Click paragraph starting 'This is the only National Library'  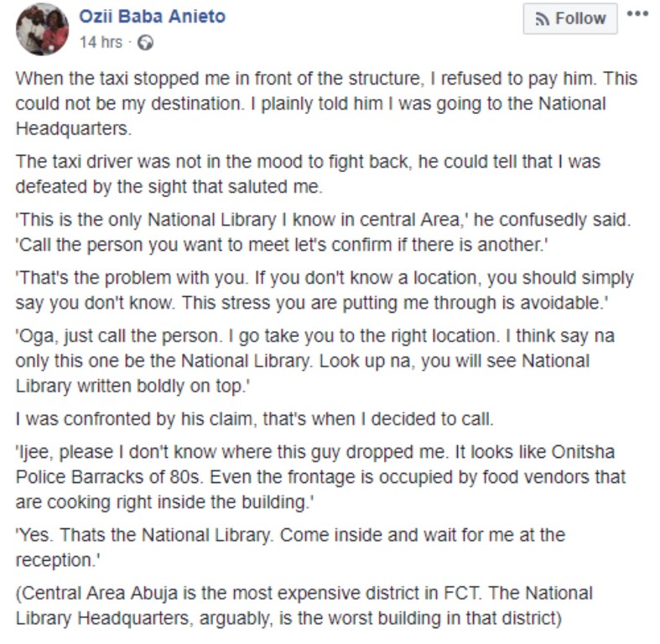323,232
